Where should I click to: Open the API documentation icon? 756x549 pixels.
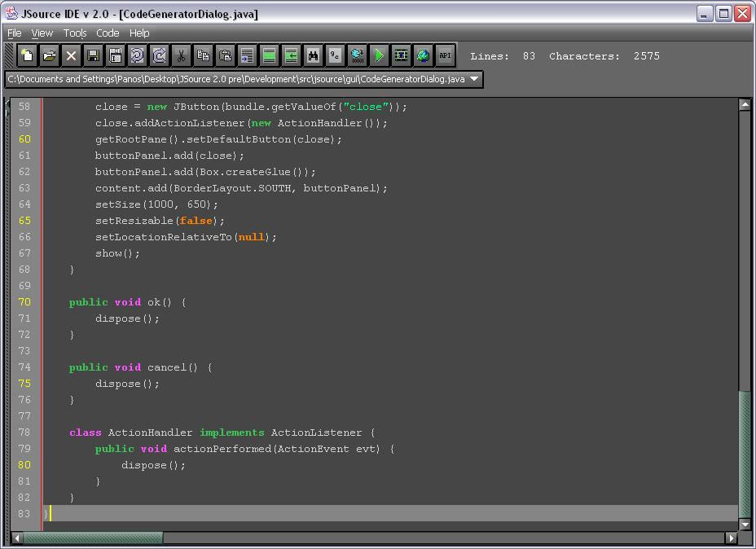[x=445, y=56]
